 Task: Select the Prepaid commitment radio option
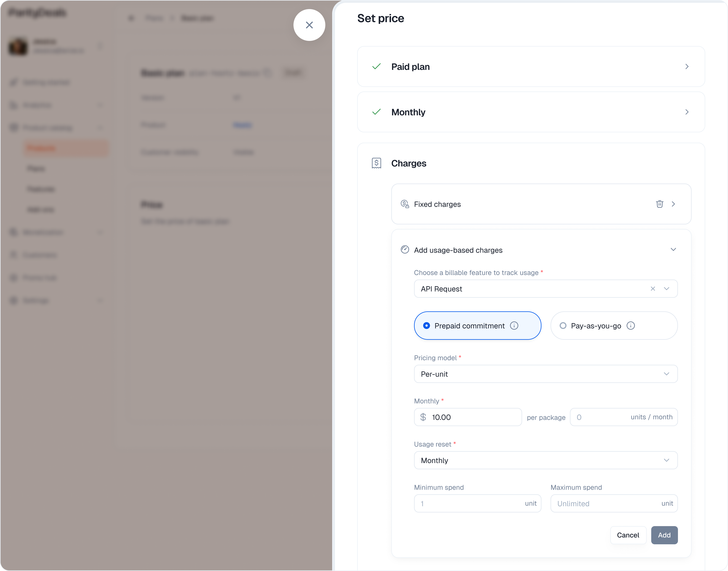(427, 326)
